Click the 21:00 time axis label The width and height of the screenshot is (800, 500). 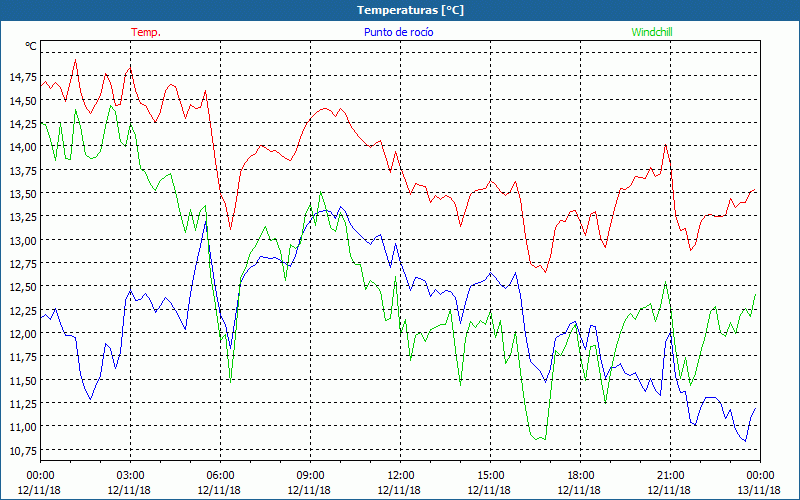pyautogui.click(x=670, y=476)
